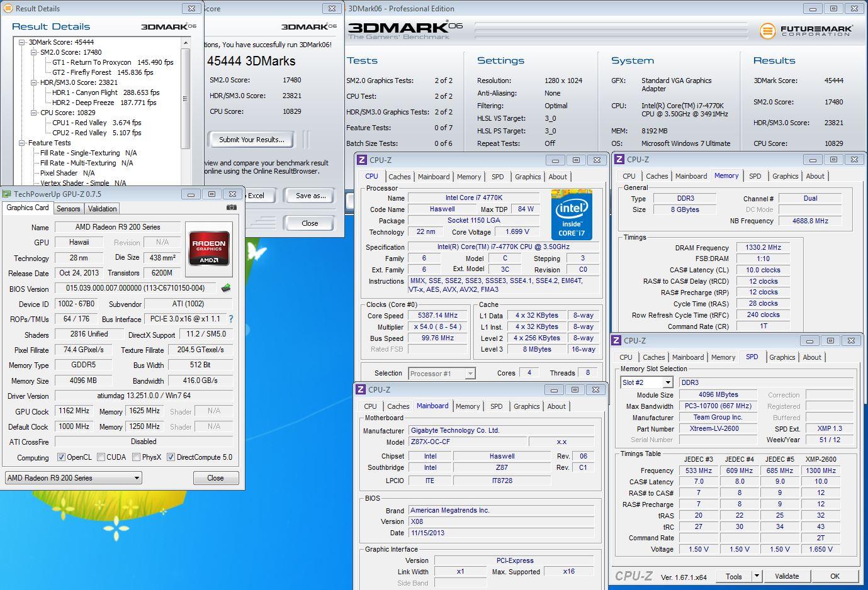The width and height of the screenshot is (868, 590).
Task: Toggle the PhysX checkbox
Action: [136, 457]
